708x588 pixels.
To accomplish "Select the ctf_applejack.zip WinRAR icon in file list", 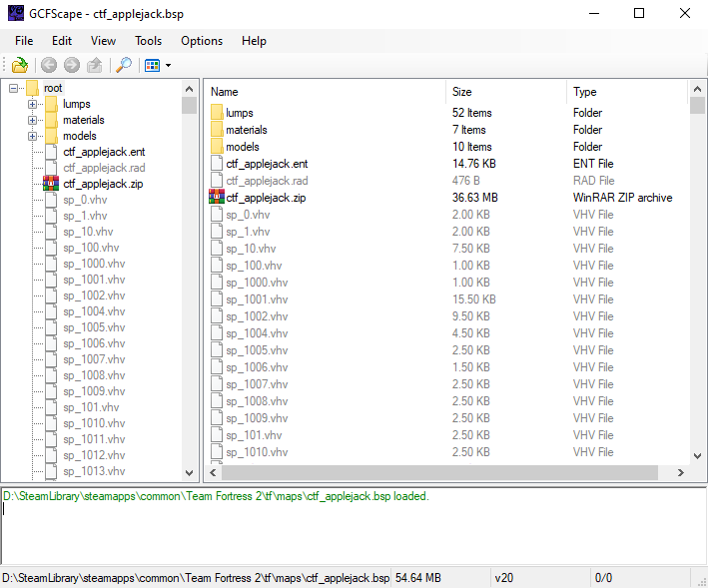I will (x=217, y=198).
